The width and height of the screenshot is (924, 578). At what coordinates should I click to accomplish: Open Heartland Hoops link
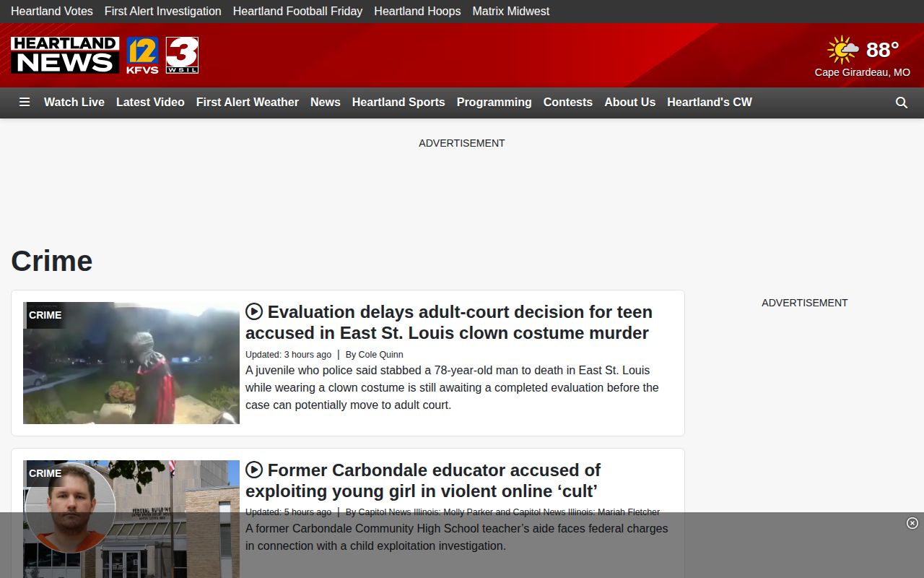pyautogui.click(x=417, y=12)
